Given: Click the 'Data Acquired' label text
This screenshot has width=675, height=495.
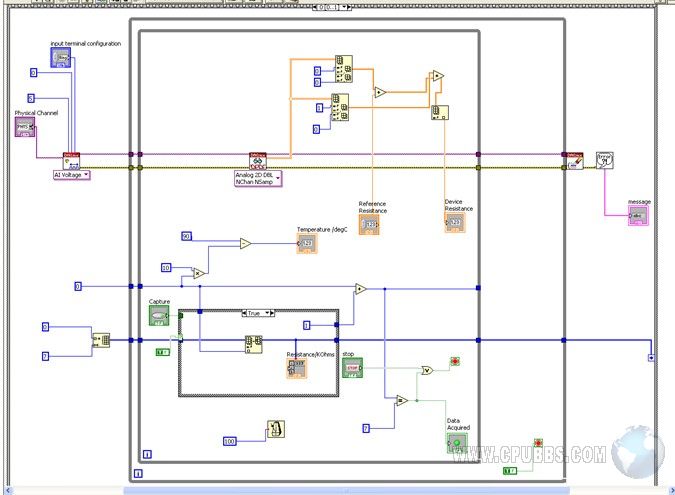Looking at the screenshot, I should tap(458, 424).
